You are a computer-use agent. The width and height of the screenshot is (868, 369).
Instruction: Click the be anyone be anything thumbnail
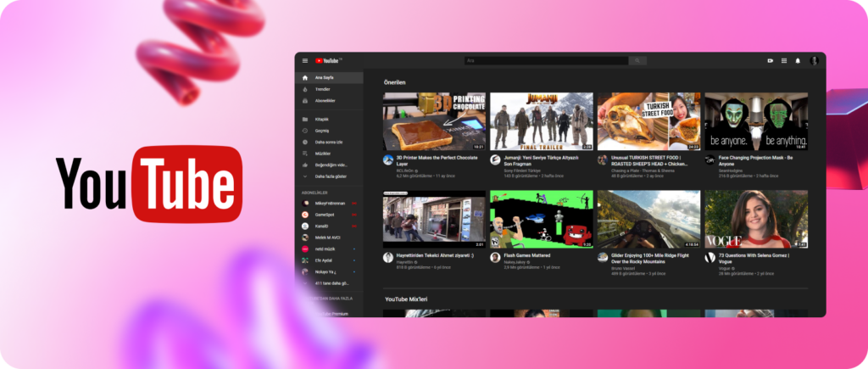tap(756, 121)
